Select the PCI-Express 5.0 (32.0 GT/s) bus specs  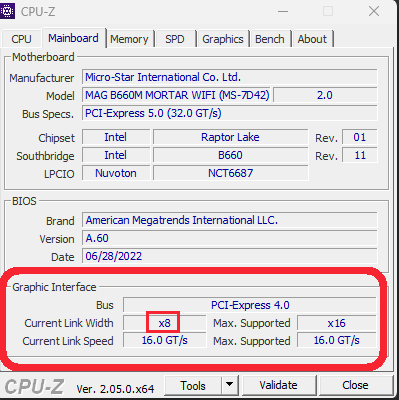(x=229, y=113)
